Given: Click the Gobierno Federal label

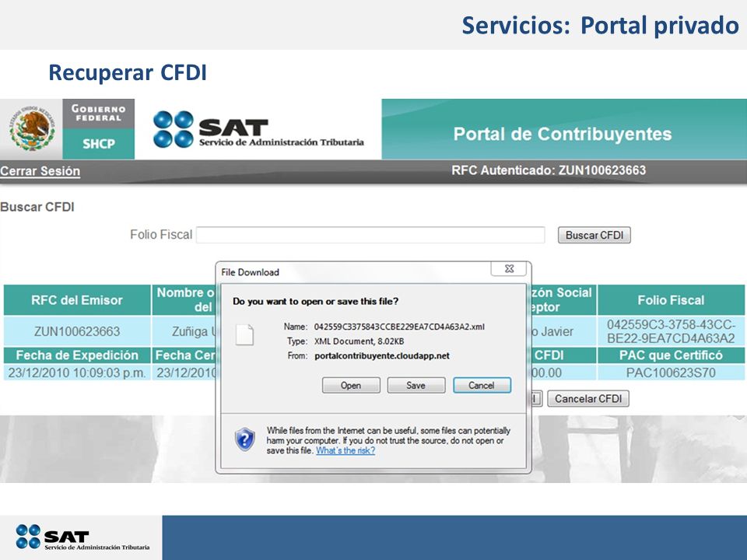Looking at the screenshot, I should tap(99, 114).
